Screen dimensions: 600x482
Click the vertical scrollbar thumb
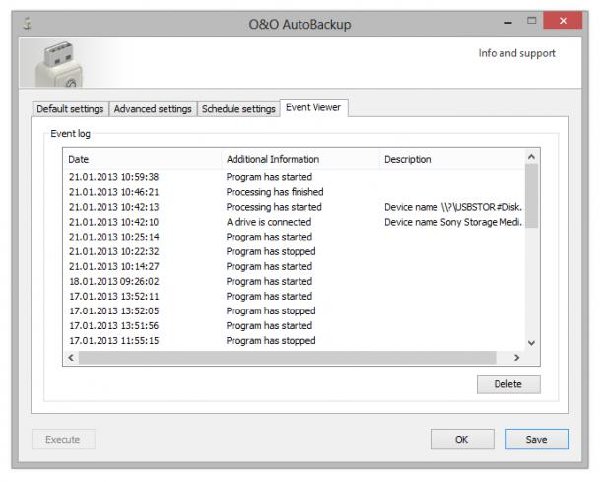531,196
